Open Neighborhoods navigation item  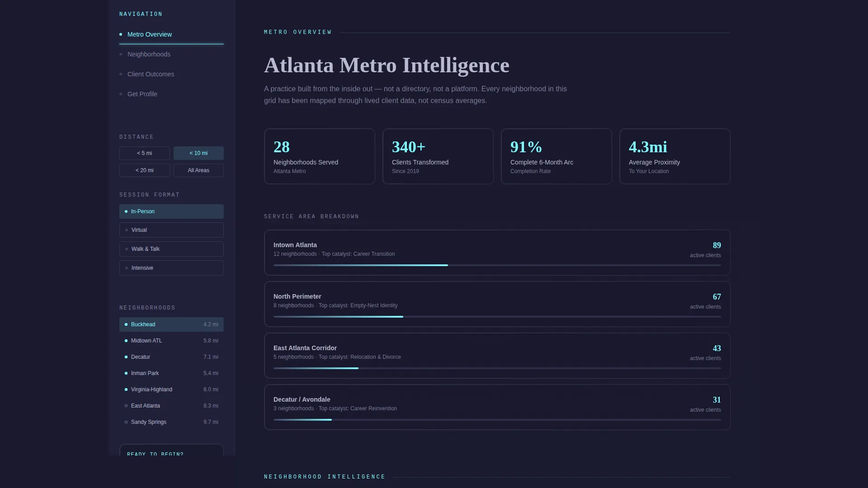(171, 54)
